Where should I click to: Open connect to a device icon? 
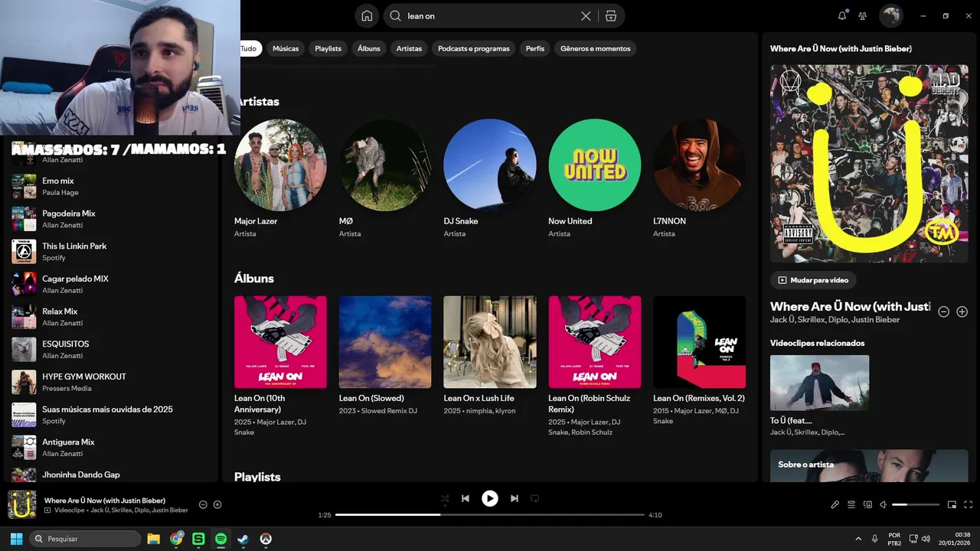click(867, 504)
